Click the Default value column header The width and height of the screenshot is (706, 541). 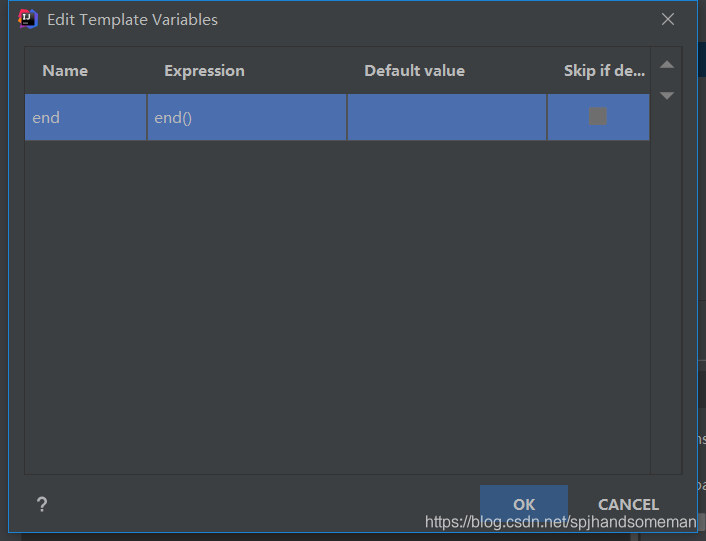tap(414, 71)
